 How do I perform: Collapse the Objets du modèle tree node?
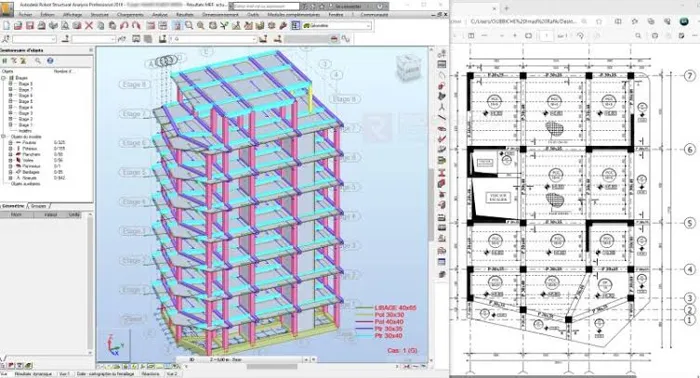tap(4, 137)
